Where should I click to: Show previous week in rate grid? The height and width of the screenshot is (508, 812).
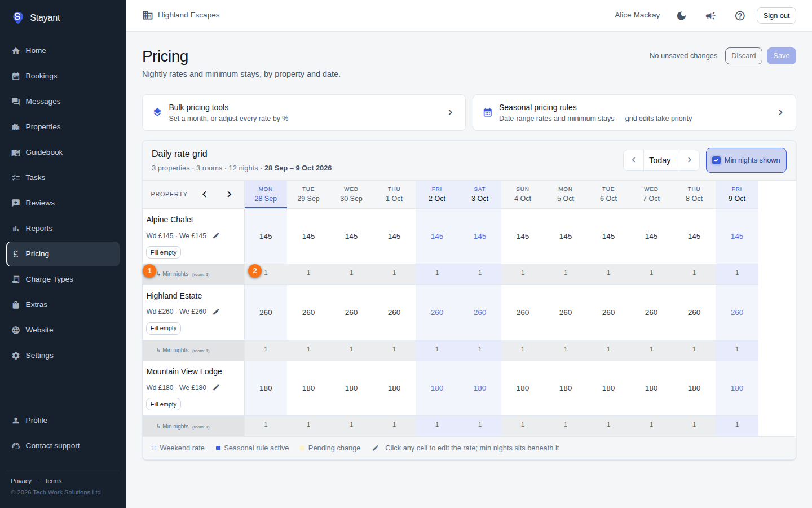click(x=633, y=160)
